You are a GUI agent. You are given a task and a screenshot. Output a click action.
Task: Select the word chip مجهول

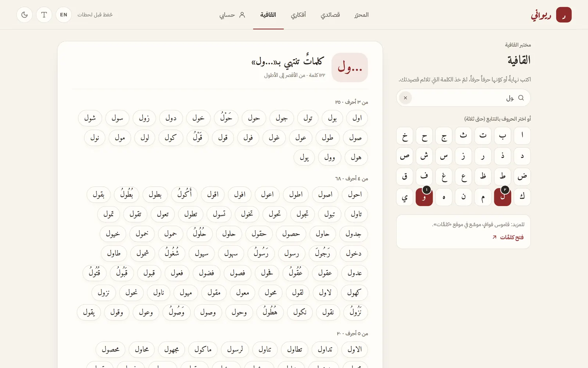(x=172, y=350)
